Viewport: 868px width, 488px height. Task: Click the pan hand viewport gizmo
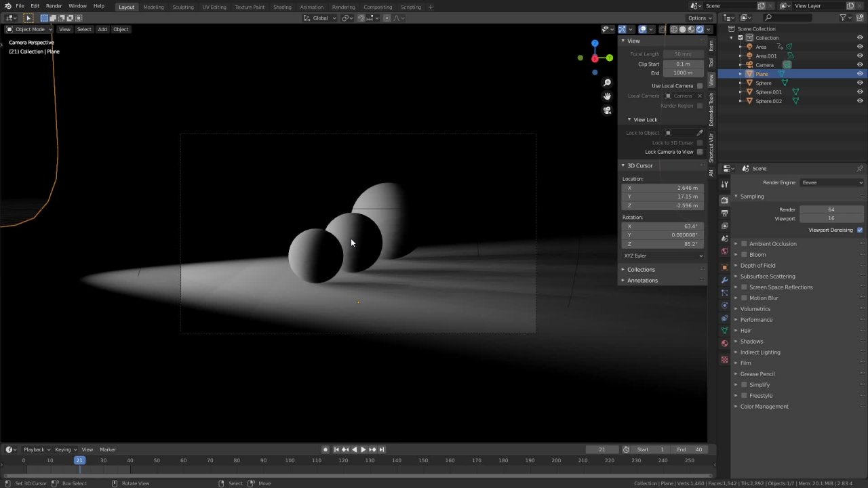point(607,96)
